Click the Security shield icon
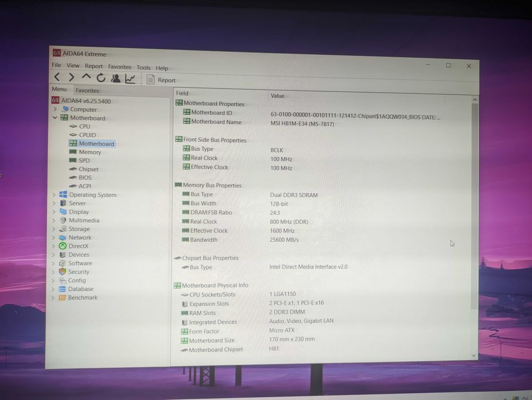Viewport: 532px width, 400px height. (x=62, y=271)
